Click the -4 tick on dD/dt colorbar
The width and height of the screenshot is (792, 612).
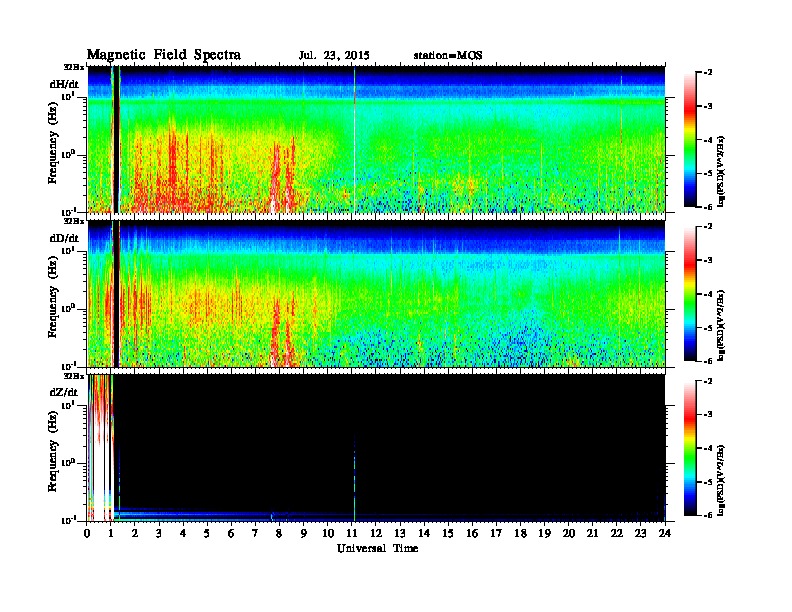708,294
